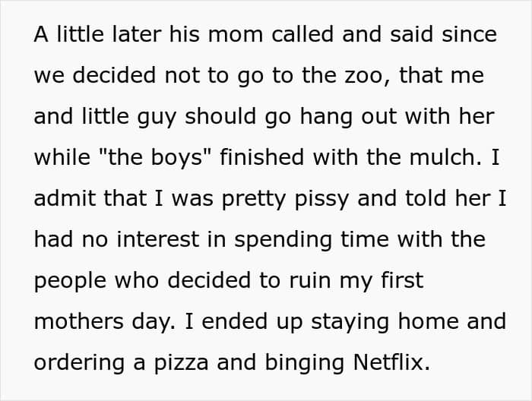
Task: Click the word "binging" in last line
Action: [304, 363]
